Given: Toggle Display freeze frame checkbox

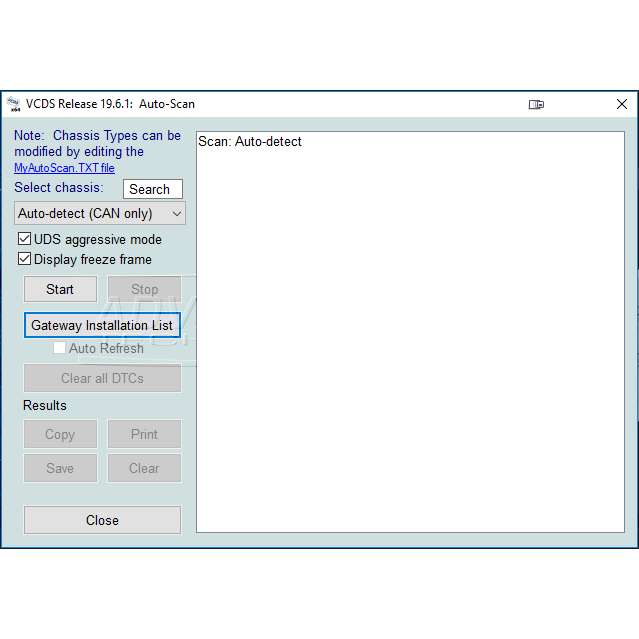Looking at the screenshot, I should pyautogui.click(x=24, y=259).
